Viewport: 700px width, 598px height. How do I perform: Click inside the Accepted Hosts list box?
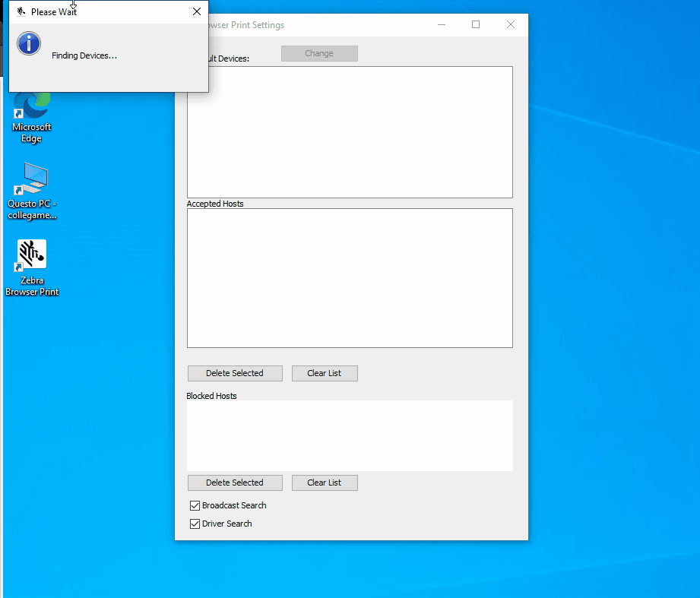point(350,277)
